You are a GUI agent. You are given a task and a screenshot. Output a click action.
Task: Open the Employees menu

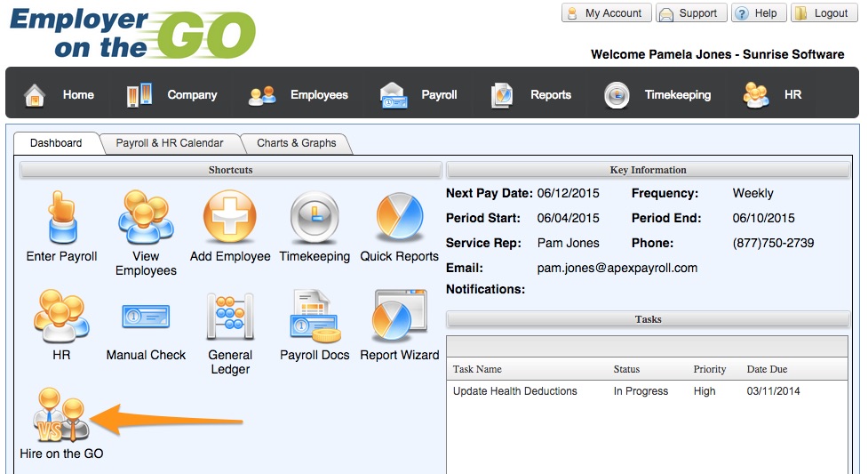(x=319, y=95)
